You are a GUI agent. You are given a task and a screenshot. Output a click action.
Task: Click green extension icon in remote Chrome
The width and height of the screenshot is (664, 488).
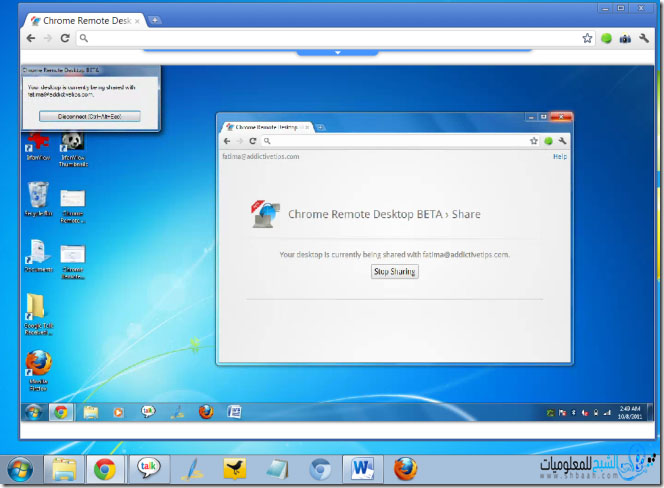pos(548,141)
